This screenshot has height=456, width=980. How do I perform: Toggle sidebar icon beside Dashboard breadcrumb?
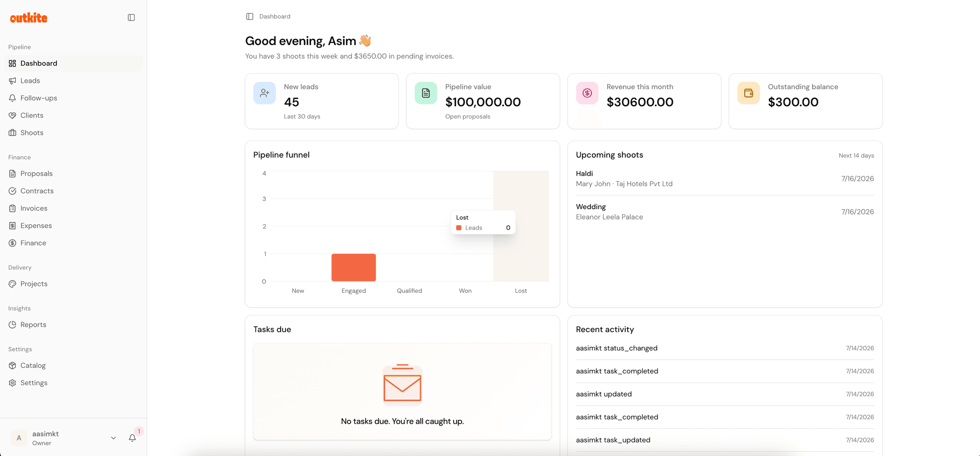[250, 17]
